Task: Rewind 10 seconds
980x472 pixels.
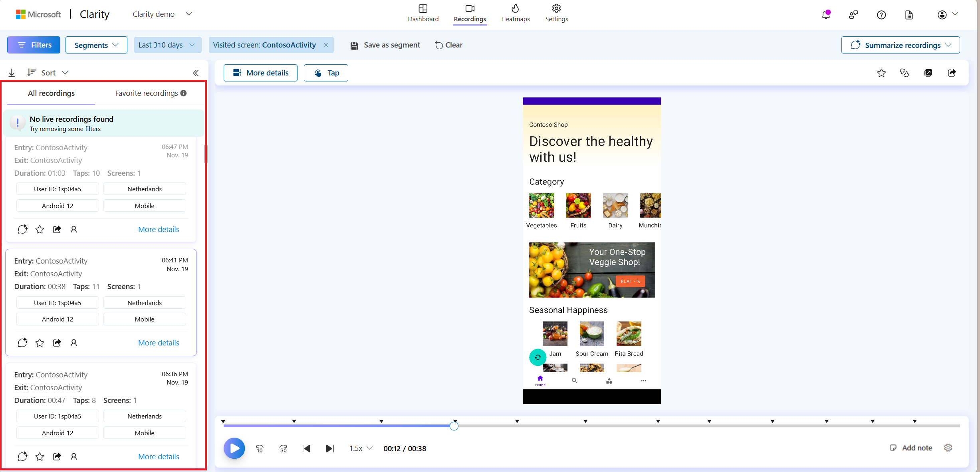Action: [260, 448]
